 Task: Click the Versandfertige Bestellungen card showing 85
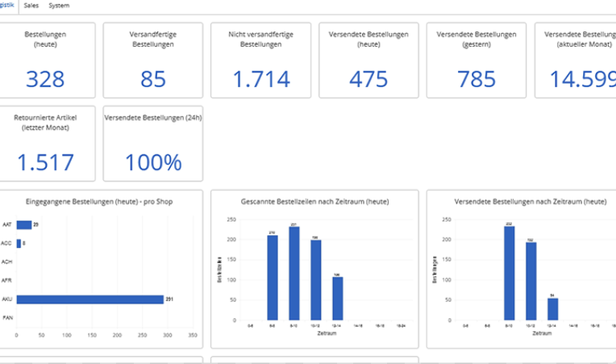tap(153, 60)
